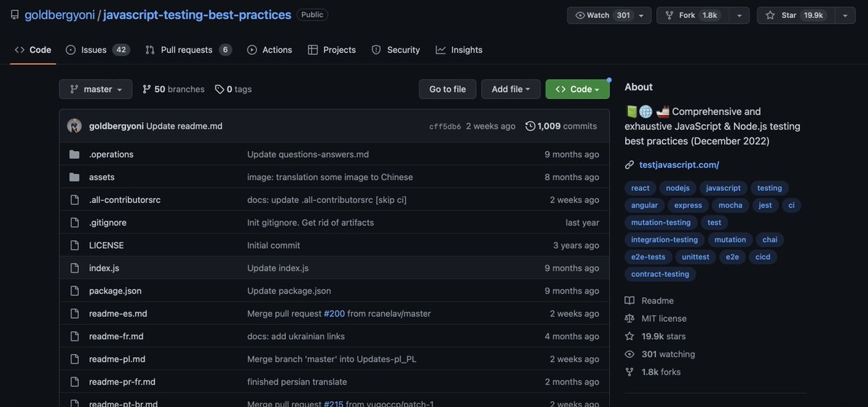Image resolution: width=868 pixels, height=407 pixels.
Task: Click the file icon beside readme-pl.md
Action: [x=75, y=359]
